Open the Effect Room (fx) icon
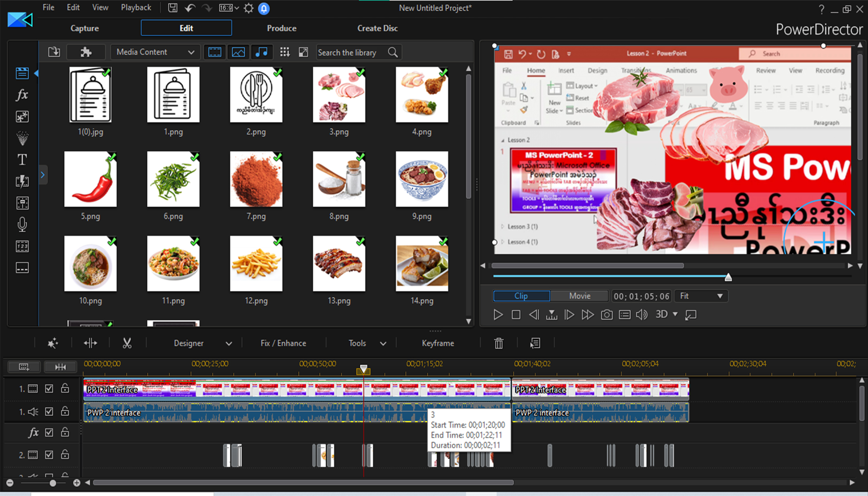 22,95
